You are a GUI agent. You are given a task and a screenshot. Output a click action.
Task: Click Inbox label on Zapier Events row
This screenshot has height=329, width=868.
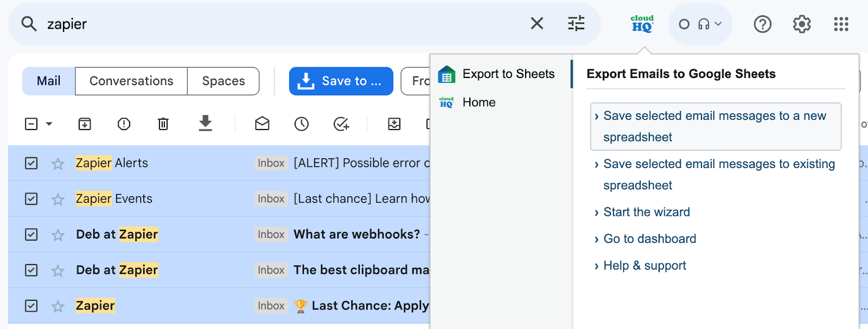[x=271, y=199]
